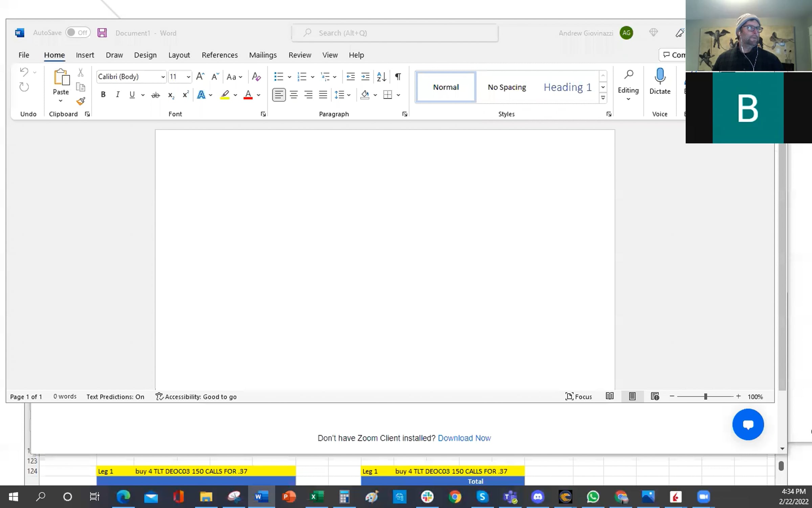Click the Search (Alt+Q) box
The height and width of the screenshot is (508, 812).
click(395, 33)
